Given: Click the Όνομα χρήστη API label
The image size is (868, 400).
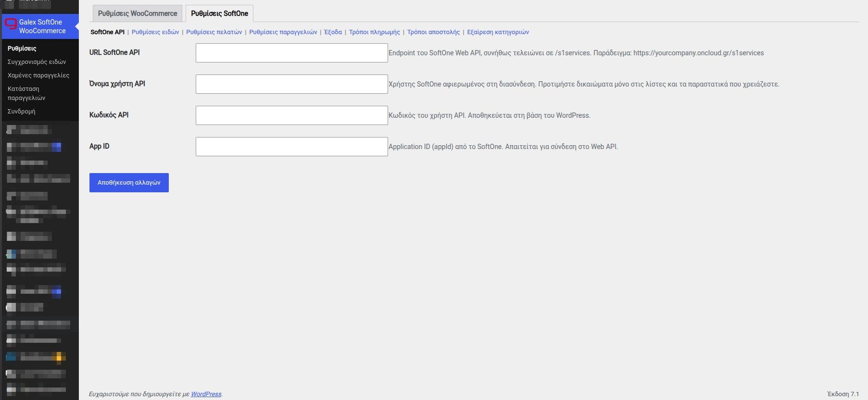Looking at the screenshot, I should click(x=117, y=84).
